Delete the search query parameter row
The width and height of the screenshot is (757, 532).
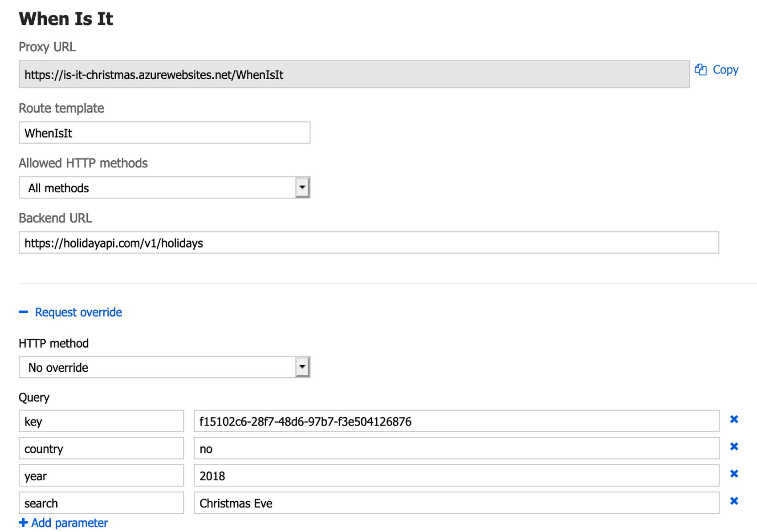click(x=734, y=501)
